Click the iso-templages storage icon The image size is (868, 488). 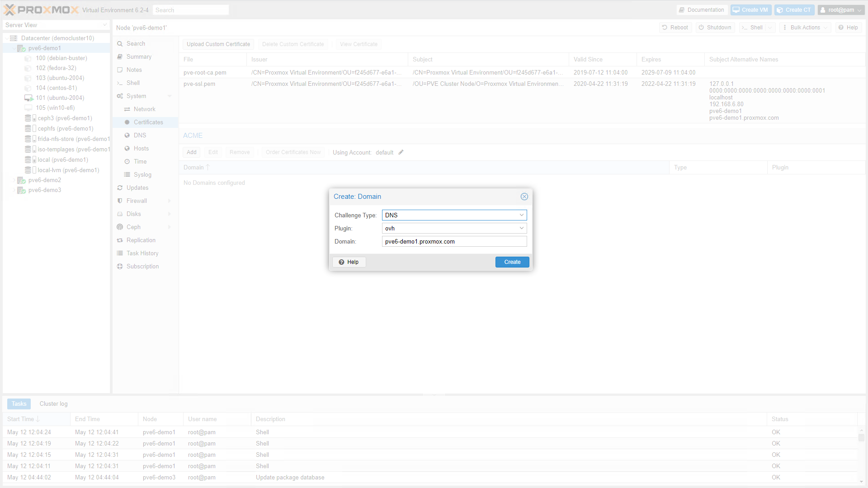coord(30,150)
